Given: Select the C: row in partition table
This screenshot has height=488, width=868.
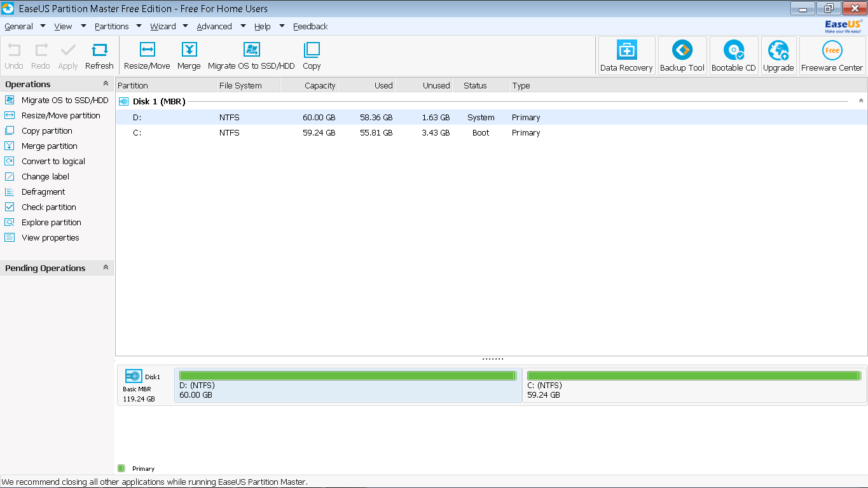Looking at the screenshot, I should (491, 133).
